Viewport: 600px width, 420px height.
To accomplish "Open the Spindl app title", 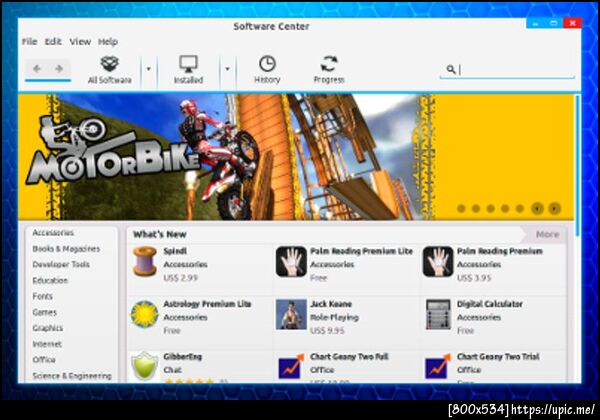I will 175,251.
